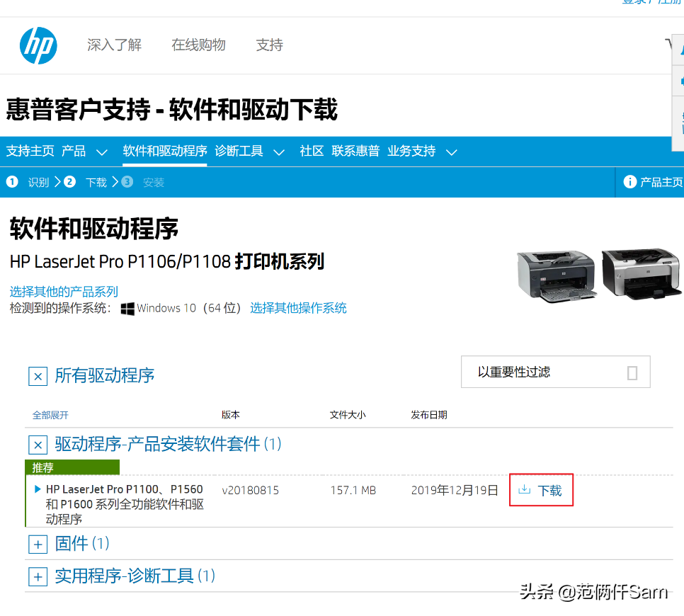This screenshot has width=684, height=616.
Task: Go to 支持主页
Action: tap(30, 151)
